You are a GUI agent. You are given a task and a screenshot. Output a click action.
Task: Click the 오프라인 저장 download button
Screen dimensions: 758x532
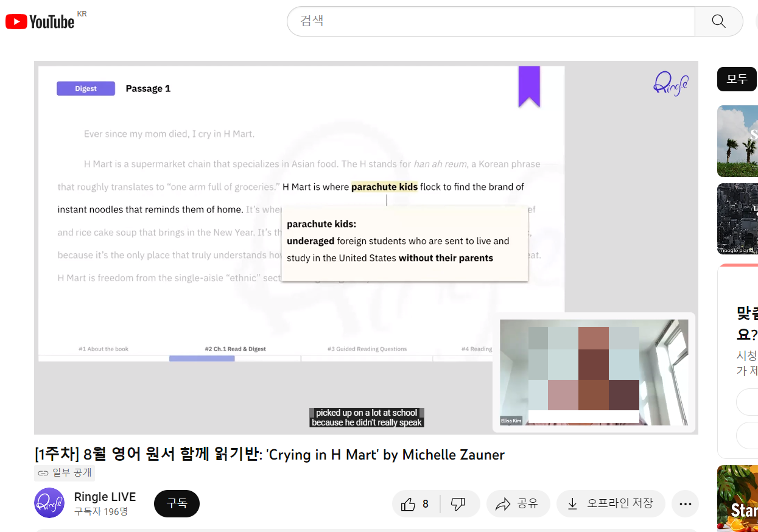click(611, 504)
